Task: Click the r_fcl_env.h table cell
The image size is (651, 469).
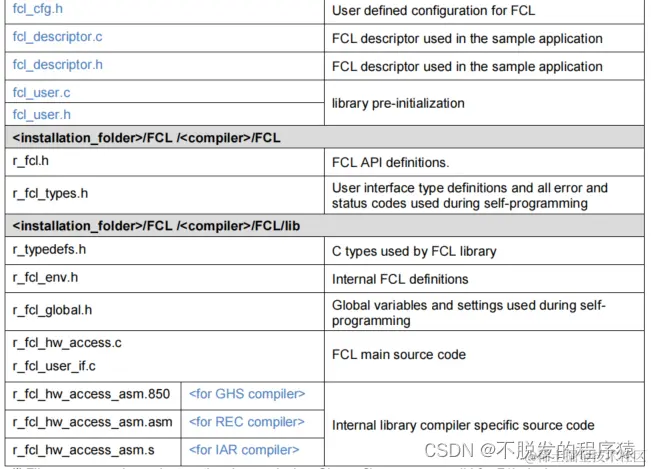Action: (x=164, y=278)
